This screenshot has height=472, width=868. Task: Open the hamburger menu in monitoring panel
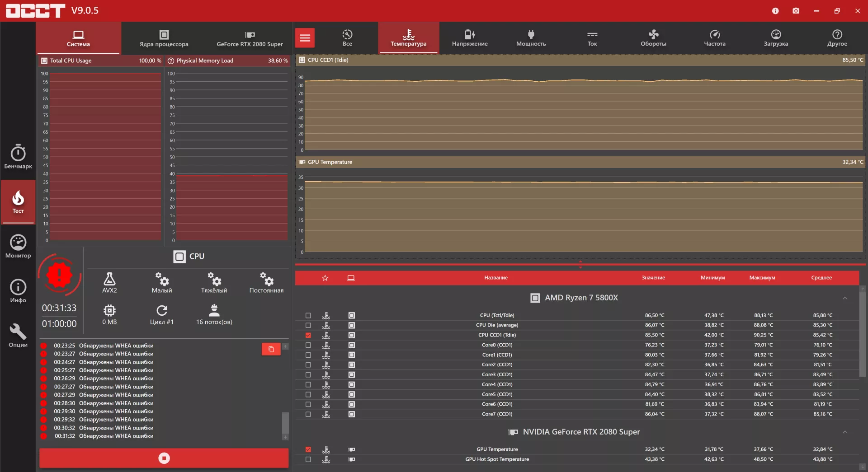(305, 38)
